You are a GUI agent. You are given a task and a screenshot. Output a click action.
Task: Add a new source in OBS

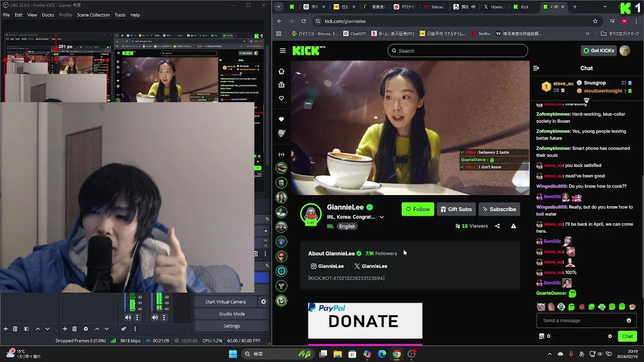[x=65, y=329]
